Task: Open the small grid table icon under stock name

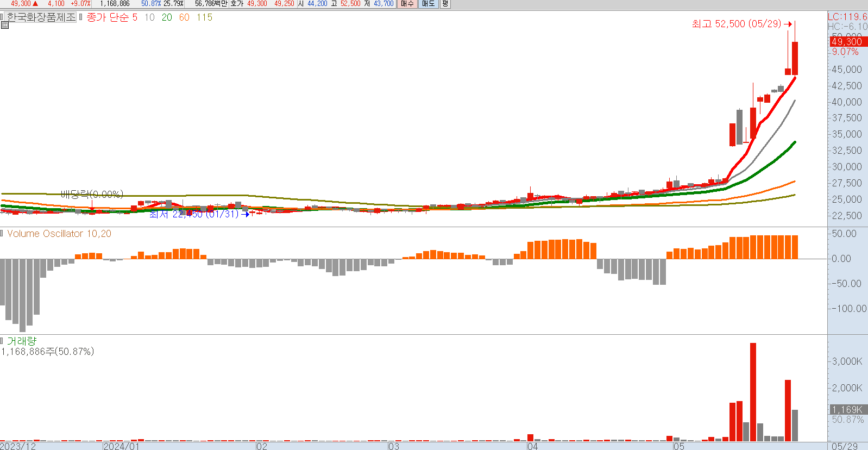Action: pos(5,25)
